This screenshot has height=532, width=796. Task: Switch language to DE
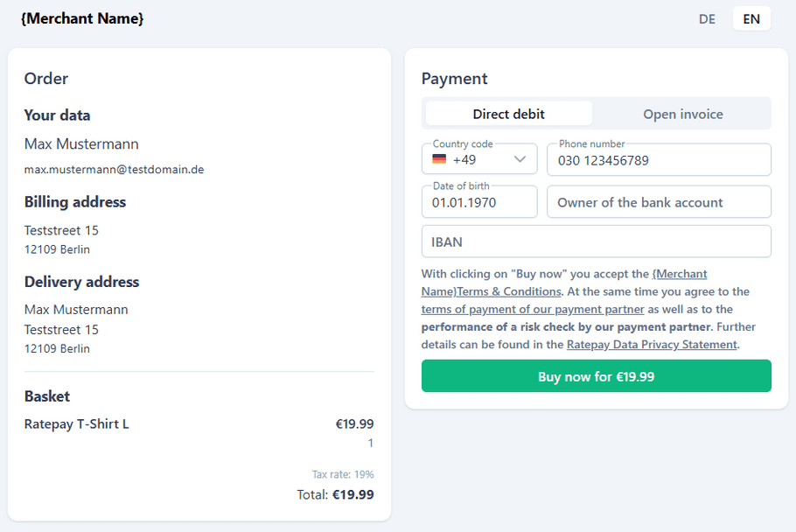(707, 19)
